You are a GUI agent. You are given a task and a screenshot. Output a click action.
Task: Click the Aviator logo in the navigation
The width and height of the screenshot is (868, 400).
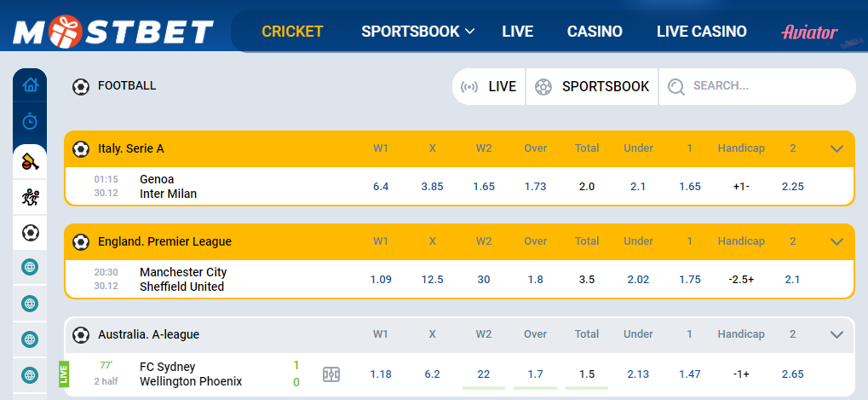click(809, 32)
